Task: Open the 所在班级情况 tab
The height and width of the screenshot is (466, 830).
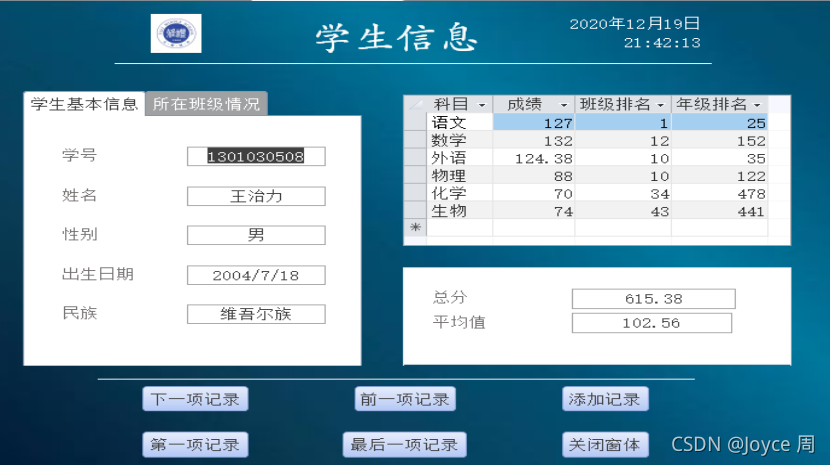Action: (206, 104)
